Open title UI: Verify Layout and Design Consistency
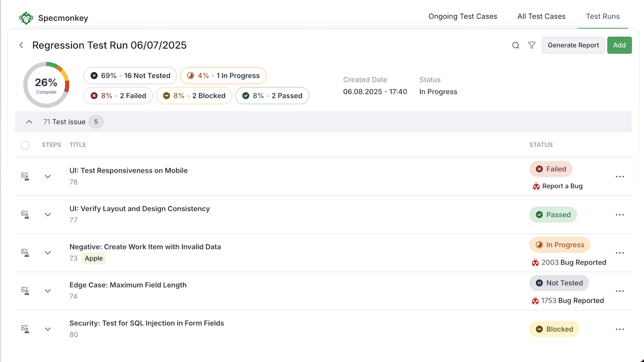The height and width of the screenshot is (362, 644). click(x=139, y=209)
